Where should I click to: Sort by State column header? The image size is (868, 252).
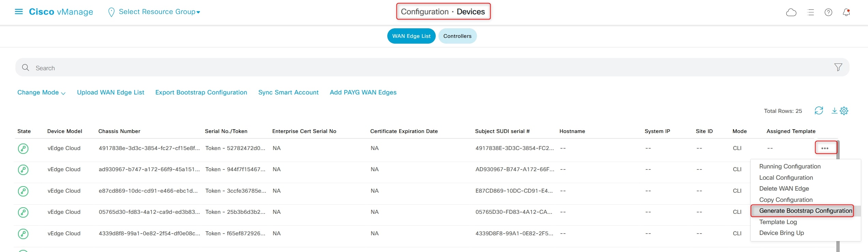point(24,131)
